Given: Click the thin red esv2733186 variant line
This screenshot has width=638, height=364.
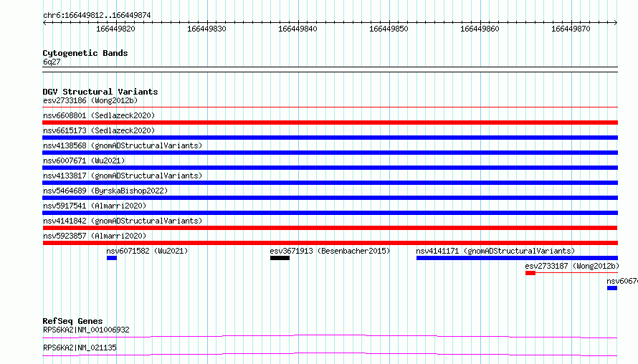Looking at the screenshot, I should click(x=330, y=107).
